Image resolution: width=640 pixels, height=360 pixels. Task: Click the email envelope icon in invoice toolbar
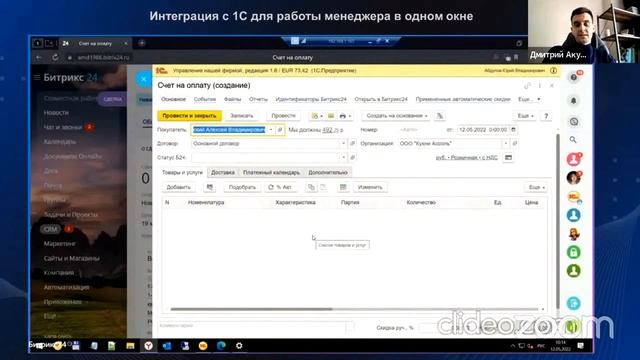(x=331, y=116)
